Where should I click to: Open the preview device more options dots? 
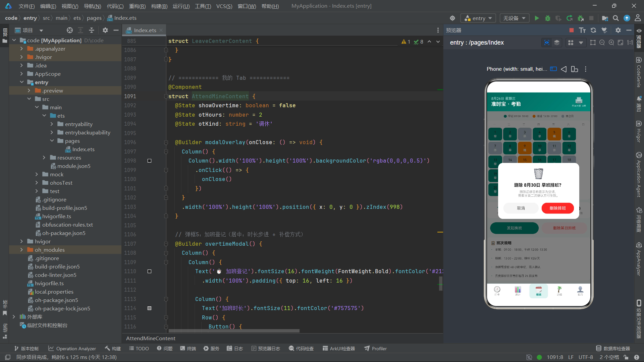(x=586, y=69)
